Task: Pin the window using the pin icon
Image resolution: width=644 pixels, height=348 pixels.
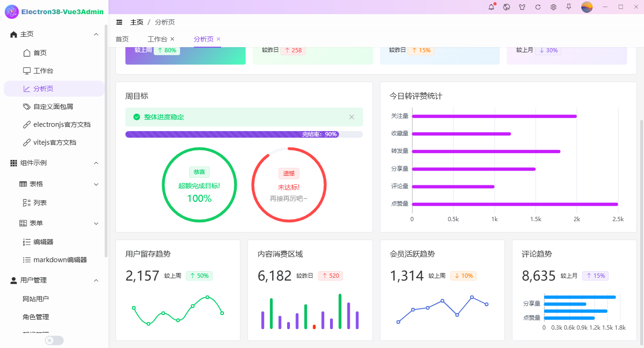Action: 569,7
